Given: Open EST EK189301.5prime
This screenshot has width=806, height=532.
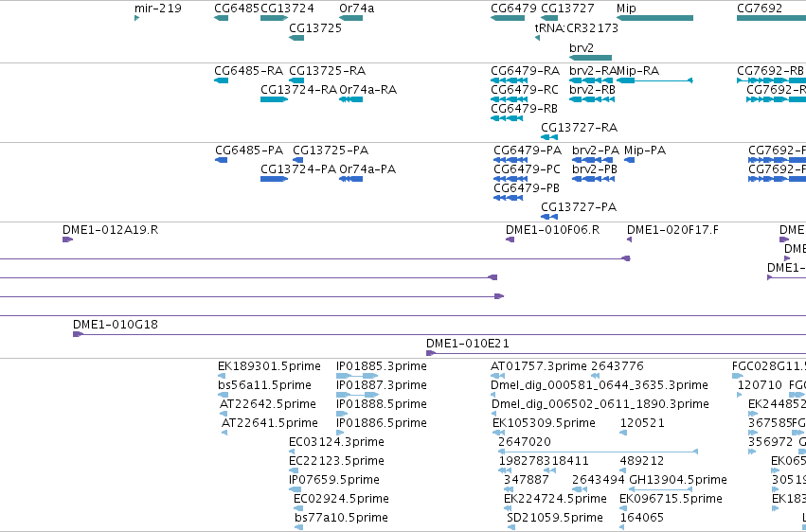Looking at the screenshot, I should [269, 366].
